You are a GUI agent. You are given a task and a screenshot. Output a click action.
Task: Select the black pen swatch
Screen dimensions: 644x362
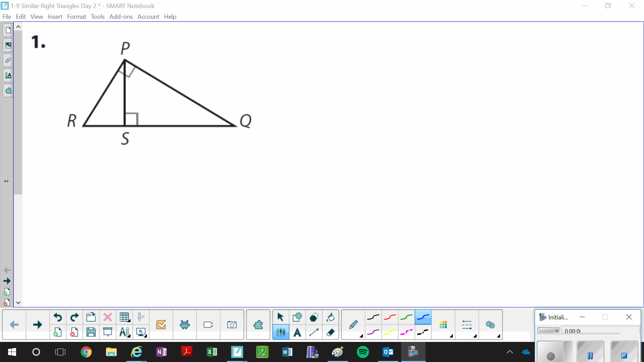click(x=373, y=317)
